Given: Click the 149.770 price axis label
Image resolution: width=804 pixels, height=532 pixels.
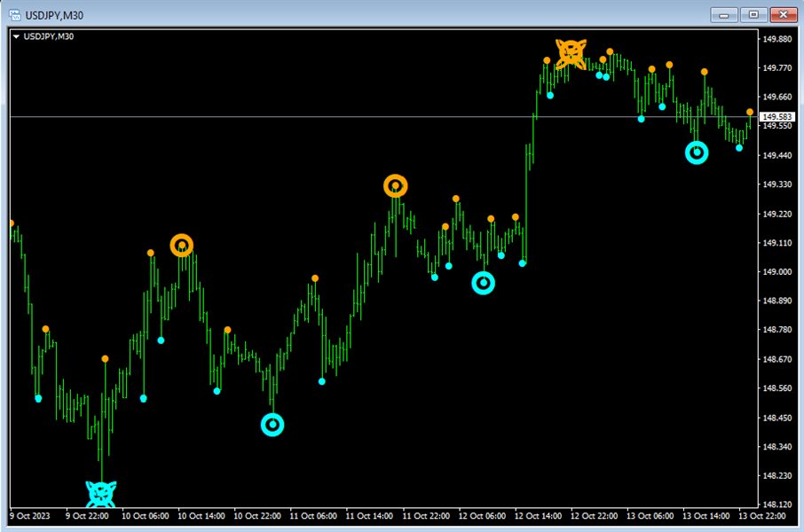Looking at the screenshot, I should point(777,67).
